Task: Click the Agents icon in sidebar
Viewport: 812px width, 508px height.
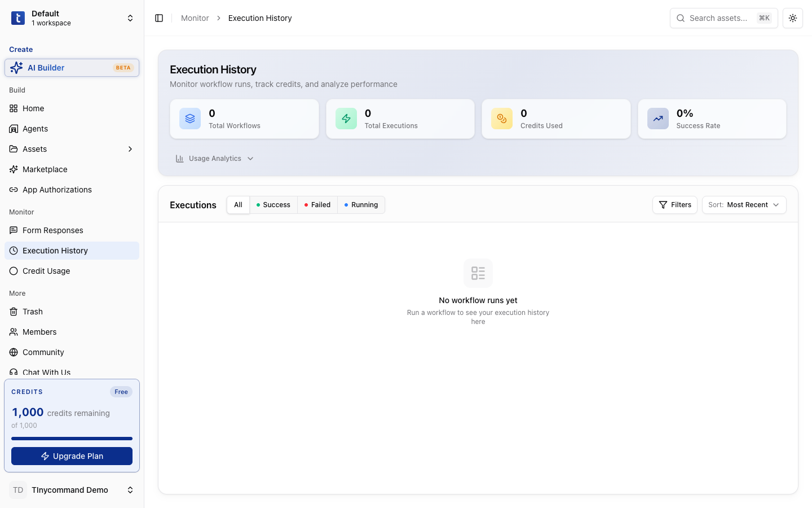Action: point(14,129)
